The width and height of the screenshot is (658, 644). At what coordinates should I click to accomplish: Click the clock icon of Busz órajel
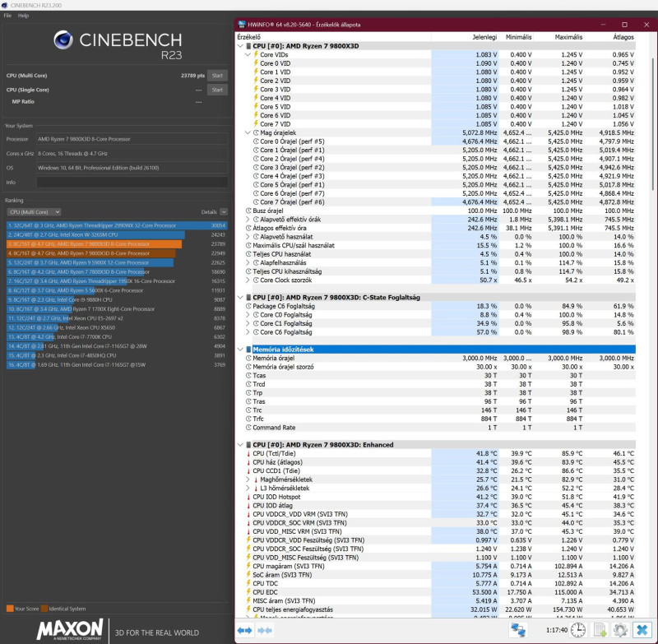(x=248, y=211)
